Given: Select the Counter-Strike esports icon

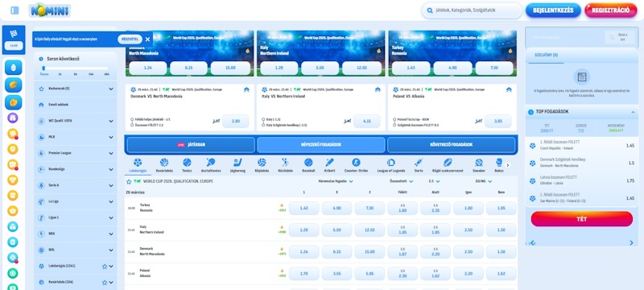Looking at the screenshot, I should (x=356, y=163).
